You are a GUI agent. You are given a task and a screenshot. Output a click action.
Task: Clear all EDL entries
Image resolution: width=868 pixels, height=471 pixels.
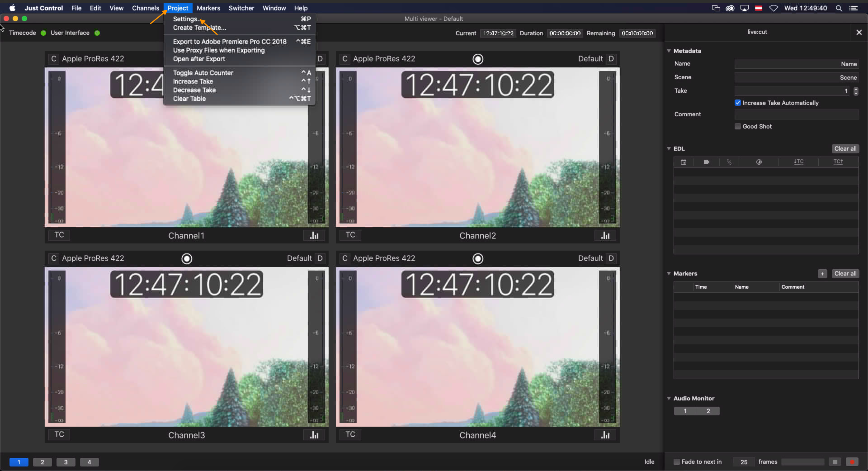click(845, 149)
